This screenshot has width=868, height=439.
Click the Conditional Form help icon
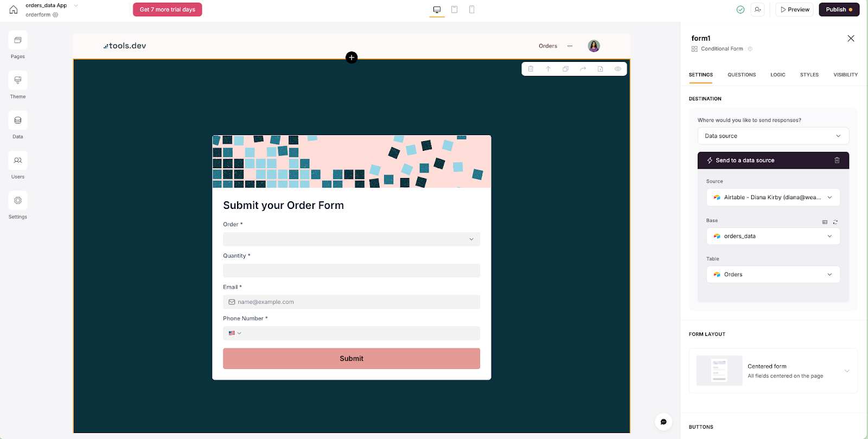pos(750,49)
